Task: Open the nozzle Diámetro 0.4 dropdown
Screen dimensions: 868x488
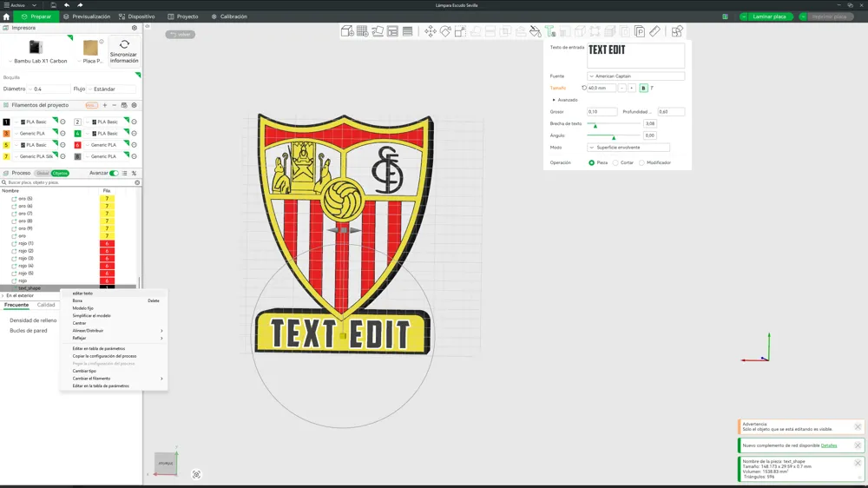Action: click(x=49, y=89)
